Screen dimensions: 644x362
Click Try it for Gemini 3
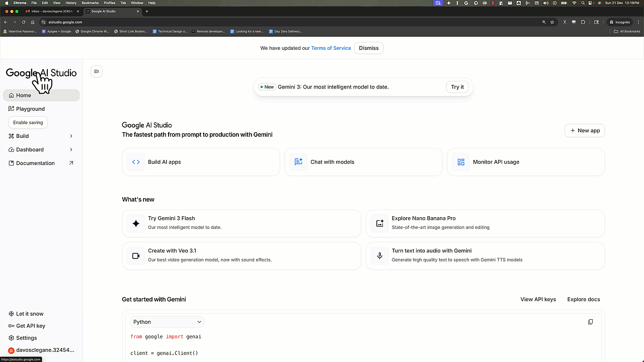point(457,87)
